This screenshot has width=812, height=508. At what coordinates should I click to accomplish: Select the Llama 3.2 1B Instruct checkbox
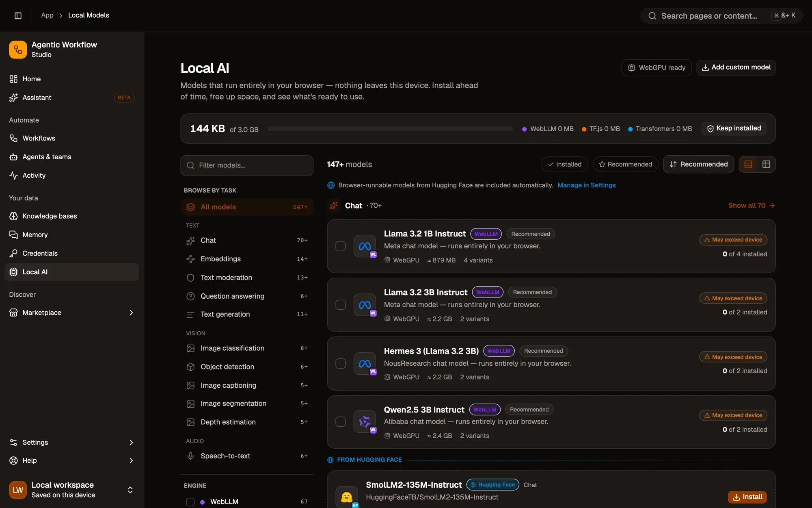tap(341, 246)
